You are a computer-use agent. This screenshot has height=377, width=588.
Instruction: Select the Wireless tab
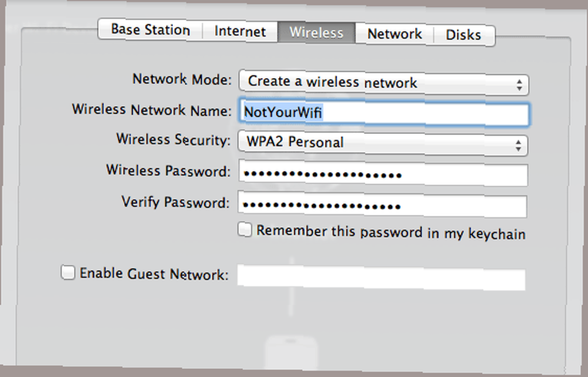tap(316, 32)
